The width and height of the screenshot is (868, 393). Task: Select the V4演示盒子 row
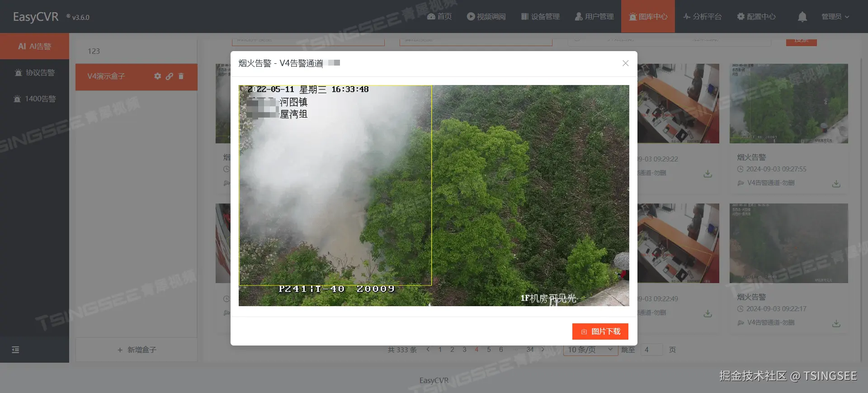[x=136, y=77]
